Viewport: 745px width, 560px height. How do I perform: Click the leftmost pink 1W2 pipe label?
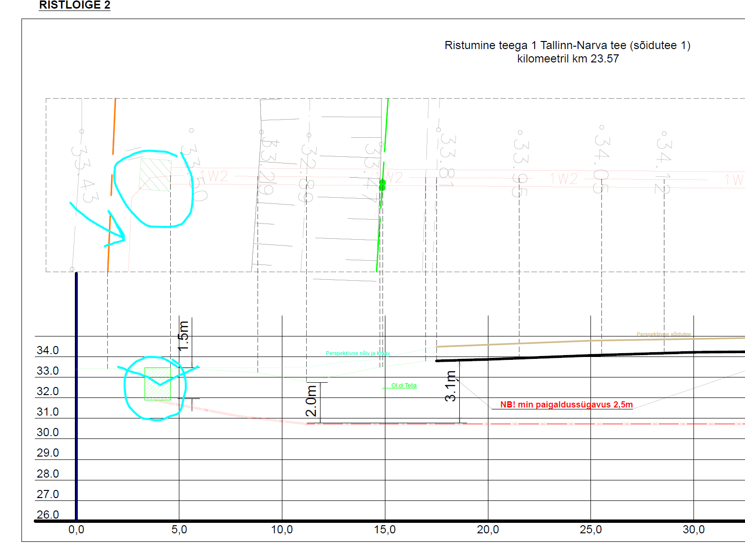coord(214,176)
